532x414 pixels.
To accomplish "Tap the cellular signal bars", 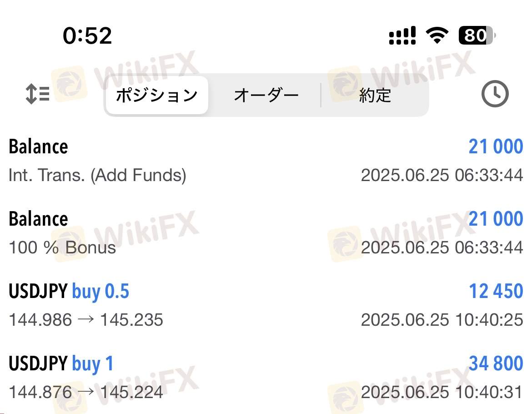I will click(x=402, y=35).
